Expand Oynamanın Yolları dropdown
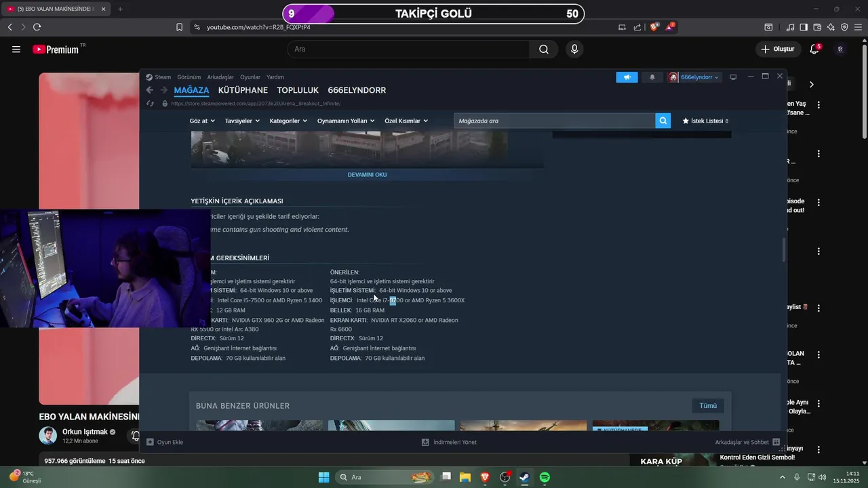The image size is (868, 488). click(x=346, y=121)
